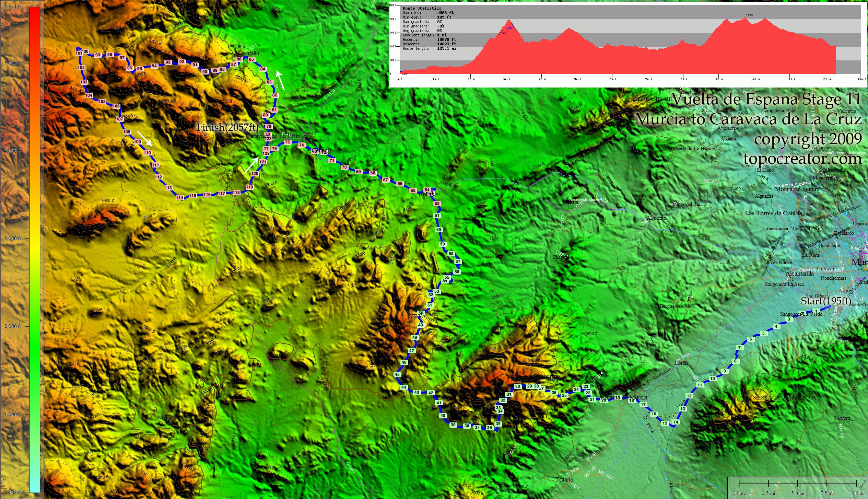
Task: Pick mile marker 44 on the route
Action: [404, 387]
